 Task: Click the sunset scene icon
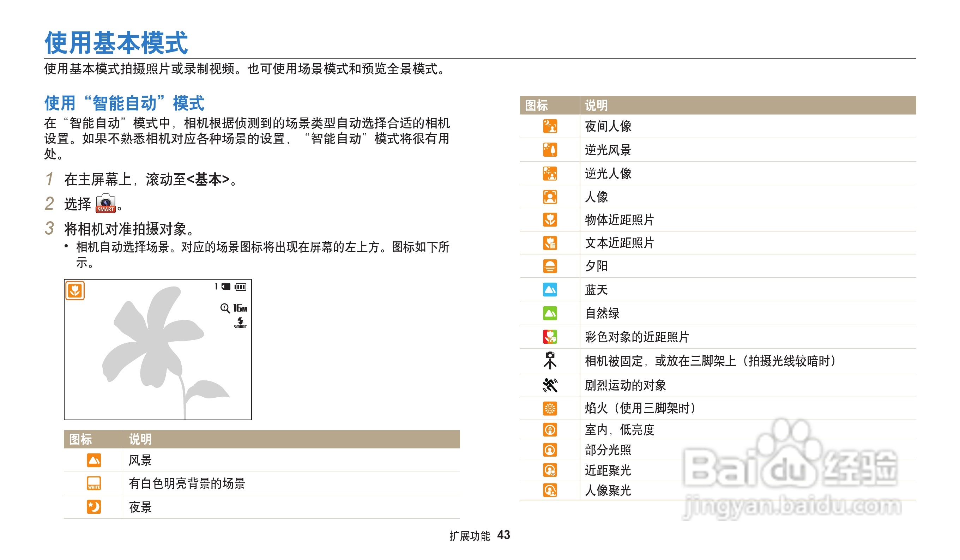point(551,267)
